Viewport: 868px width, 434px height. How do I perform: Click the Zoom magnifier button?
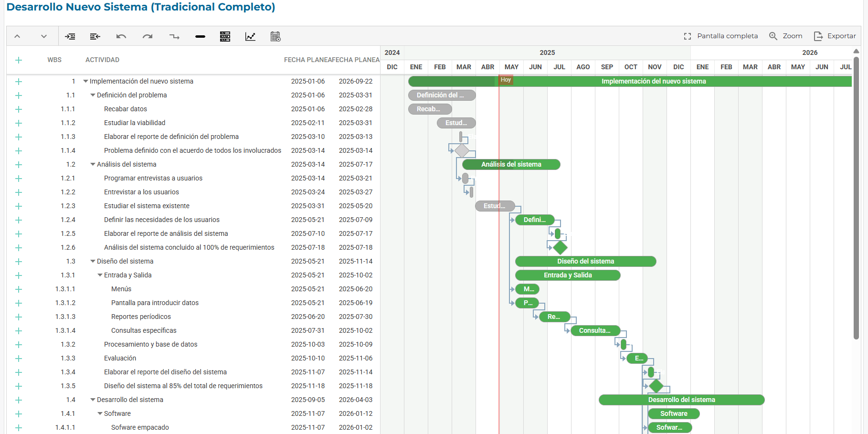coord(785,36)
